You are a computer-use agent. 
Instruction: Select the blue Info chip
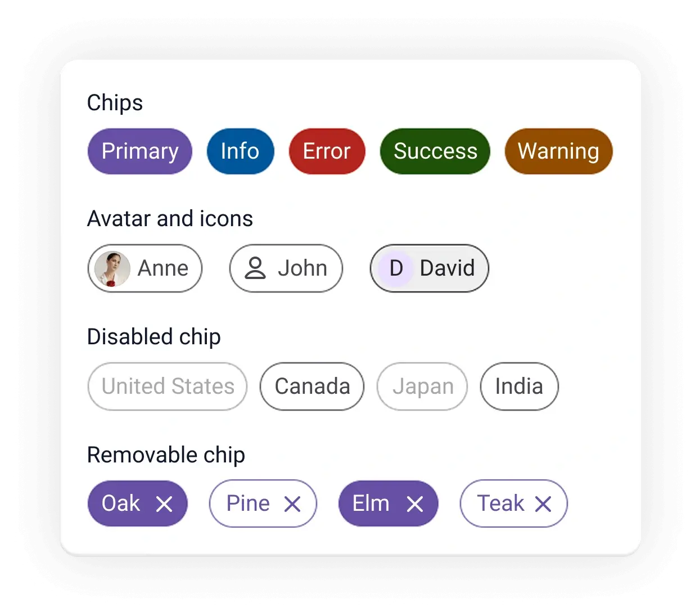[240, 151]
